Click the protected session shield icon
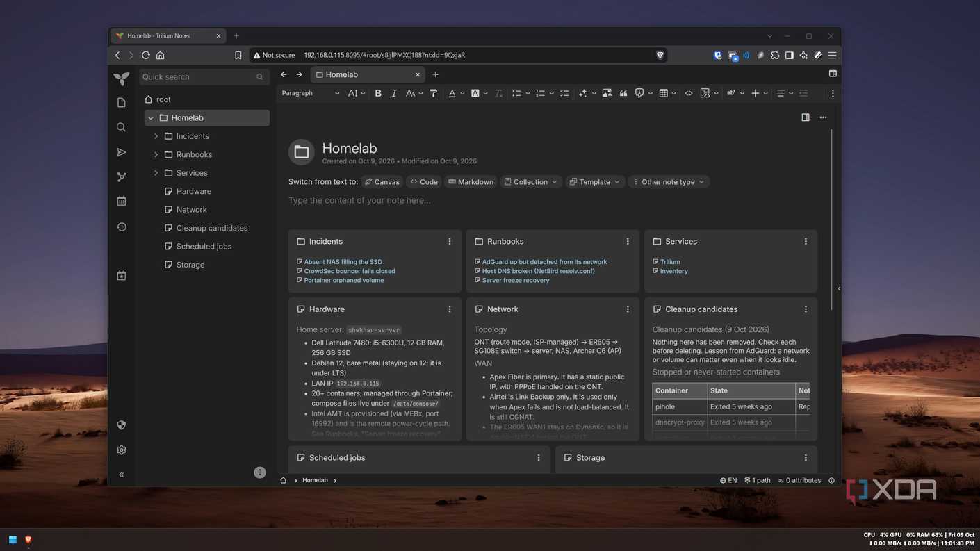 tap(122, 425)
